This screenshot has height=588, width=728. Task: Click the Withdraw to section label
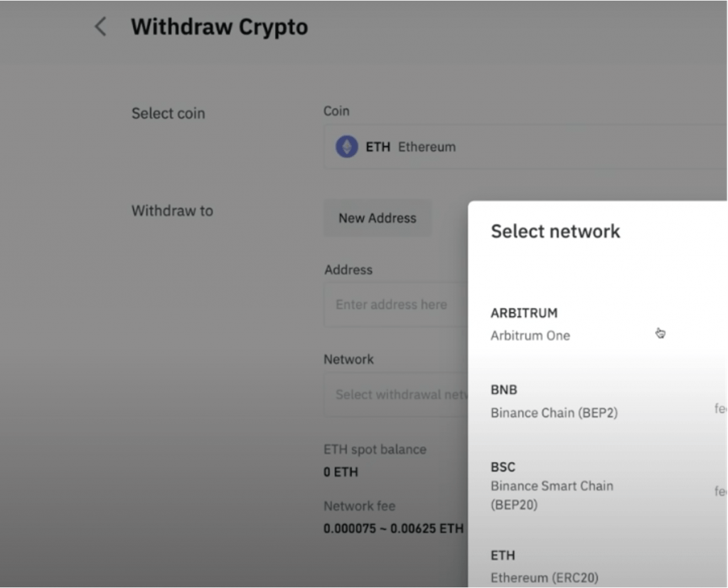172,210
